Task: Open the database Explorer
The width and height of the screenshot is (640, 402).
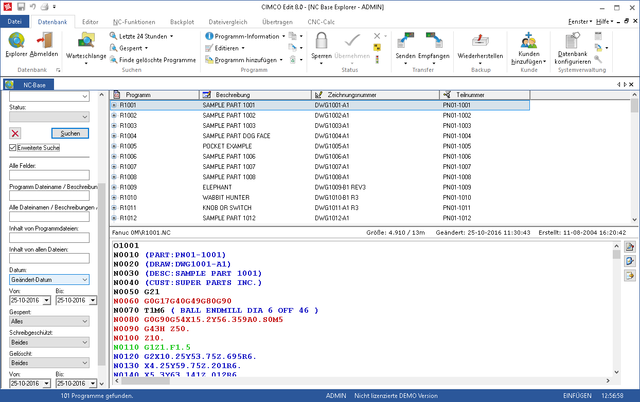Action: tap(16, 45)
